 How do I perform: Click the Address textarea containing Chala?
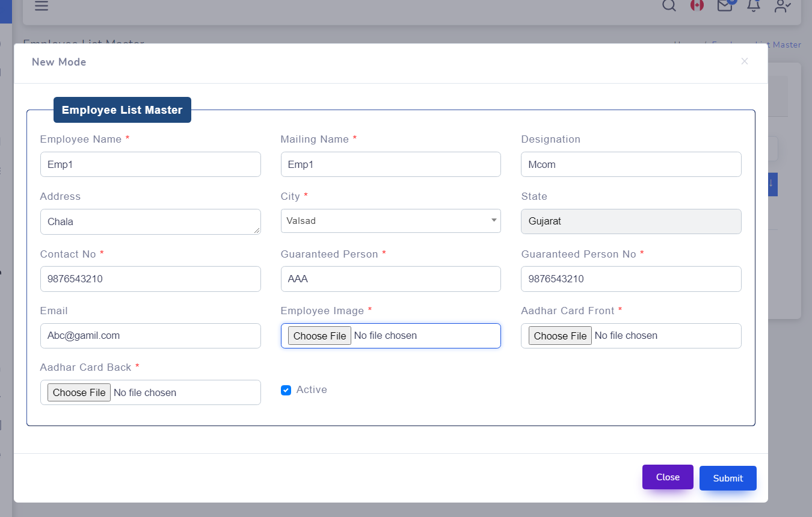coord(150,221)
